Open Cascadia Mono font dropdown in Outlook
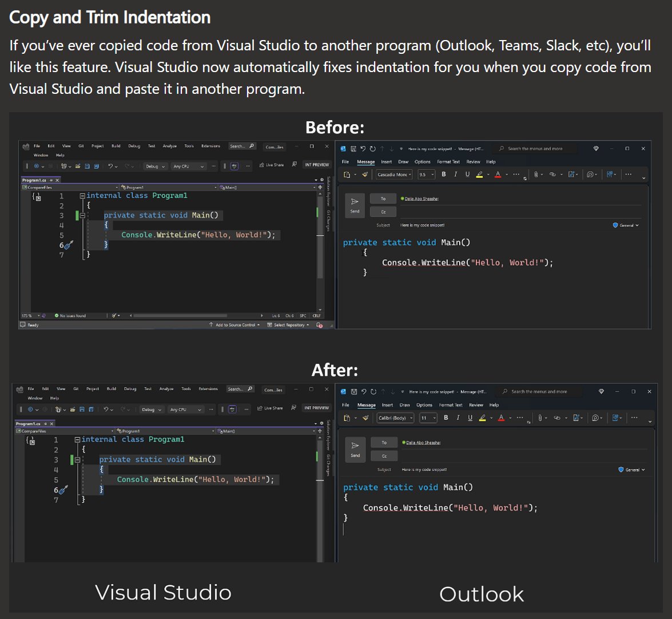This screenshot has height=619, width=672. pos(394,174)
